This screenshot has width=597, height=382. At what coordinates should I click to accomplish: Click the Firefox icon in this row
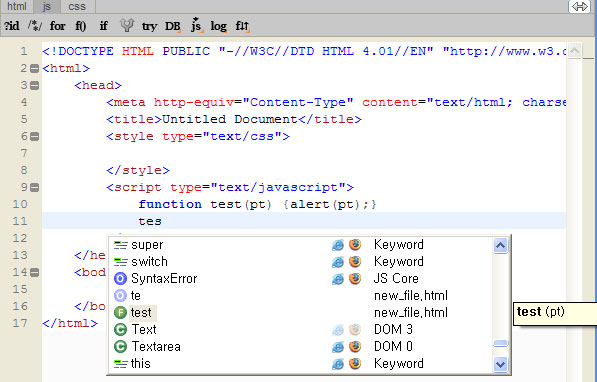click(355, 363)
